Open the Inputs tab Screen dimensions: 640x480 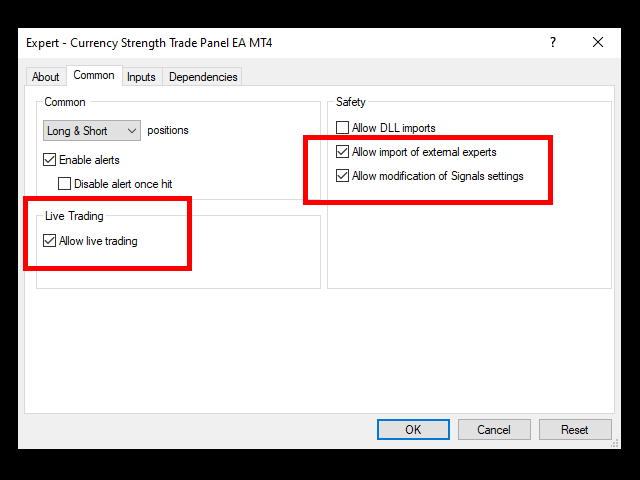pos(141,77)
